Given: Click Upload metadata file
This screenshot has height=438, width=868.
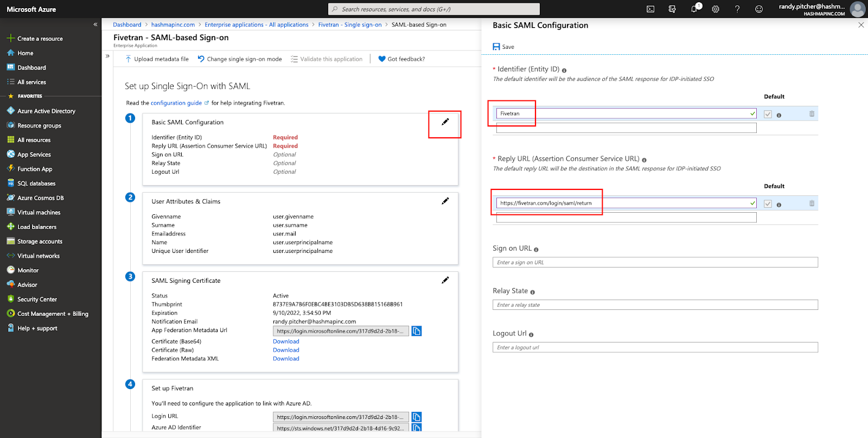Looking at the screenshot, I should click(157, 59).
